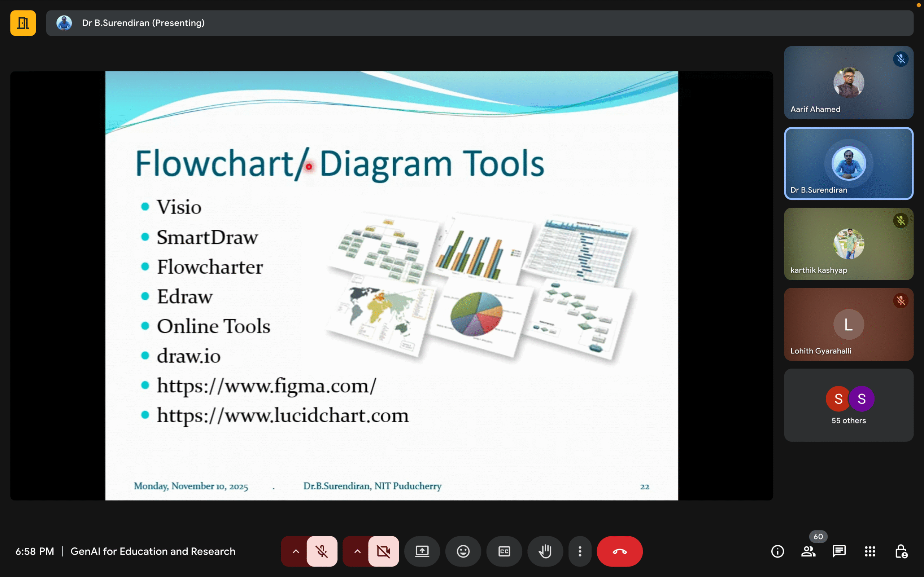Open host controls lock icon

pos(901,551)
